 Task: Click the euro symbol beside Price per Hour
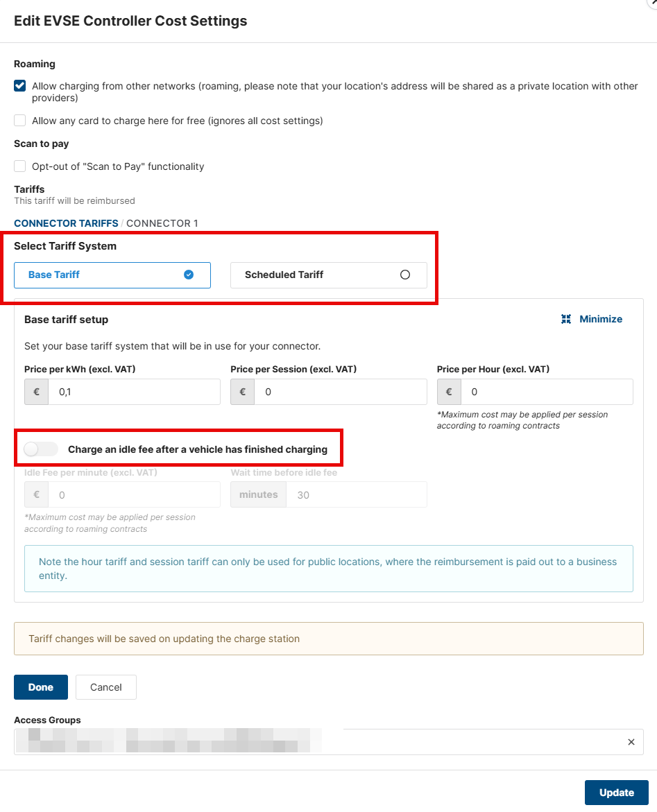pos(449,392)
